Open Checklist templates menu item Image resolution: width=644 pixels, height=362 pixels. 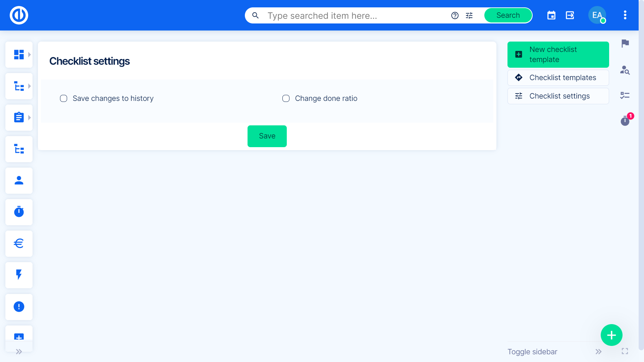(558, 78)
